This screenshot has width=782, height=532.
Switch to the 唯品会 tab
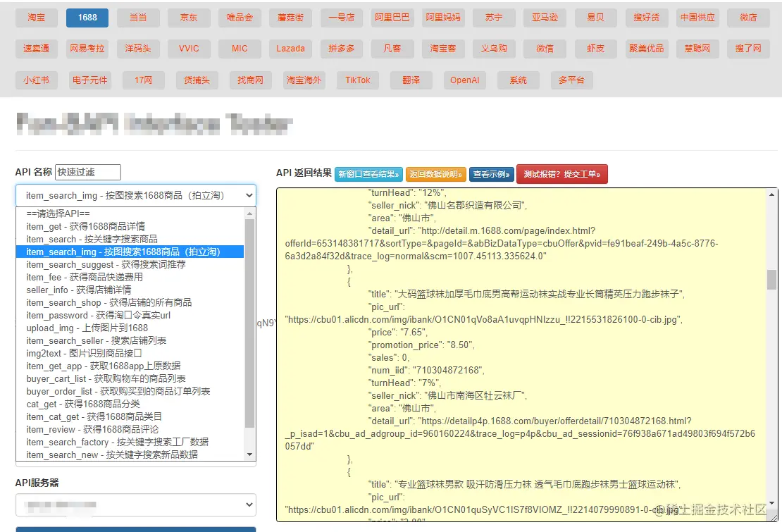(240, 18)
